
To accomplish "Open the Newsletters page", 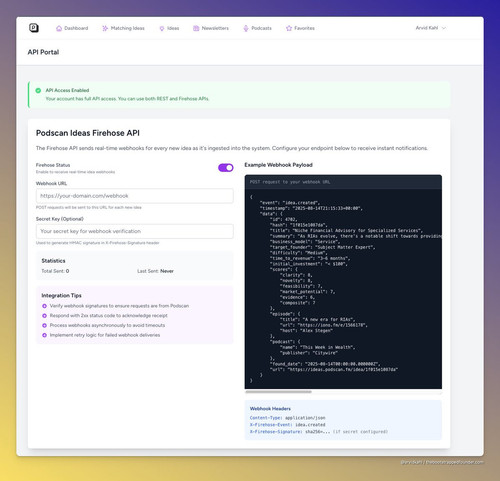I will (x=211, y=28).
